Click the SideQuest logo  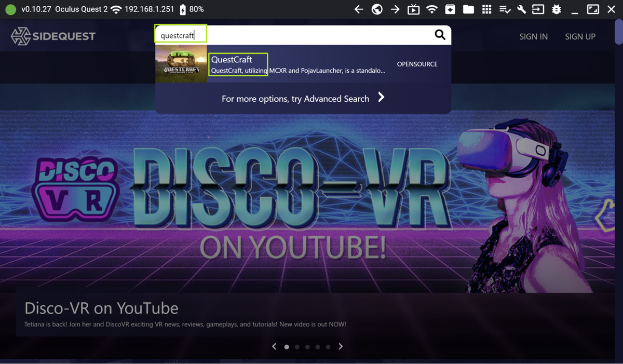point(53,36)
